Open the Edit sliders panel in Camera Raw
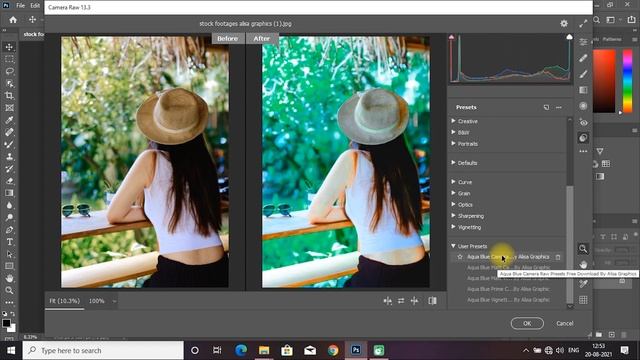Screen dimensions: 640x360 coord(583,42)
